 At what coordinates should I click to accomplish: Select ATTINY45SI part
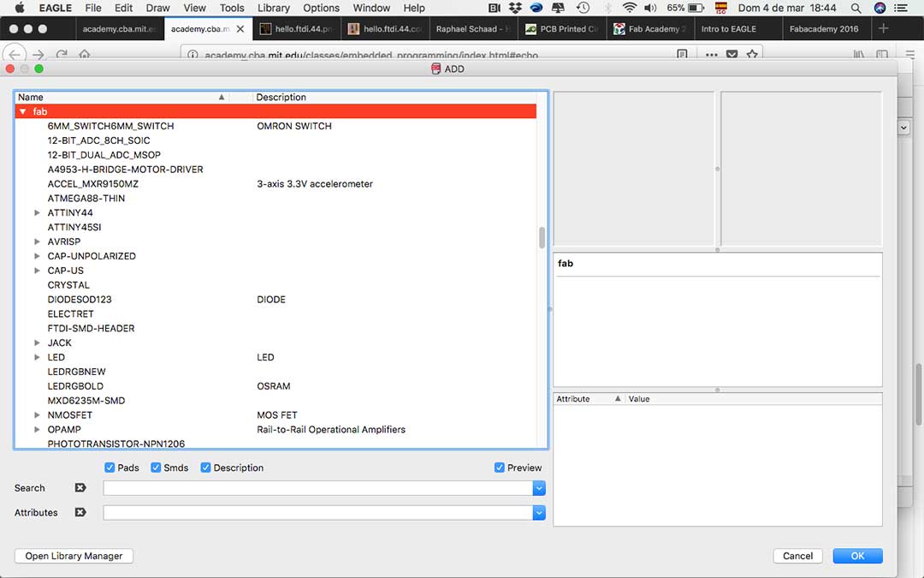tap(74, 227)
